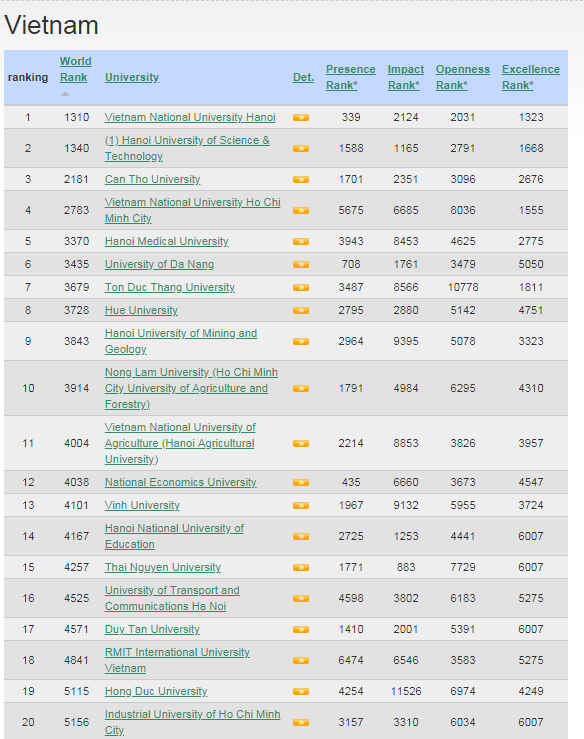This screenshot has width=584, height=739.
Task: Open Hanoi National University of Education link
Action: 174,536
